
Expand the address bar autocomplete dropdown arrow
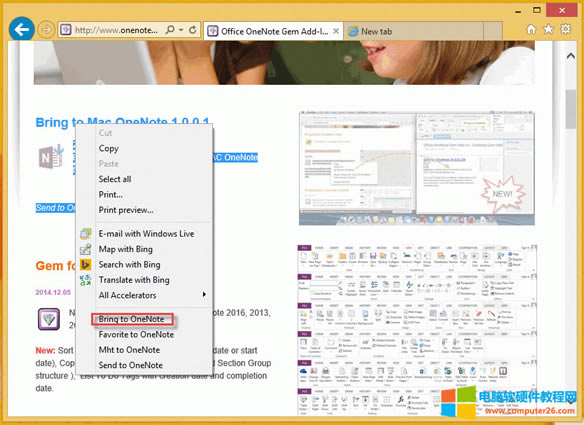point(181,30)
